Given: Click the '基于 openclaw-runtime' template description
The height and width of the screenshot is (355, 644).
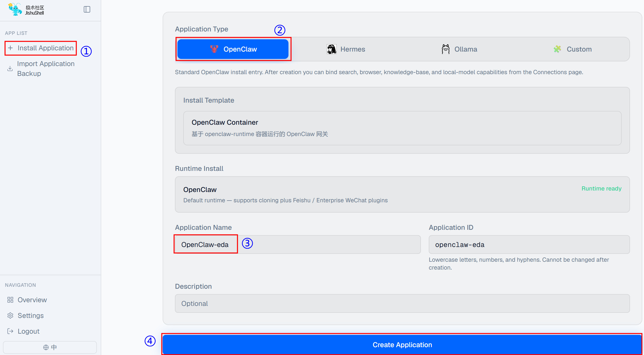Looking at the screenshot, I should pyautogui.click(x=260, y=134).
